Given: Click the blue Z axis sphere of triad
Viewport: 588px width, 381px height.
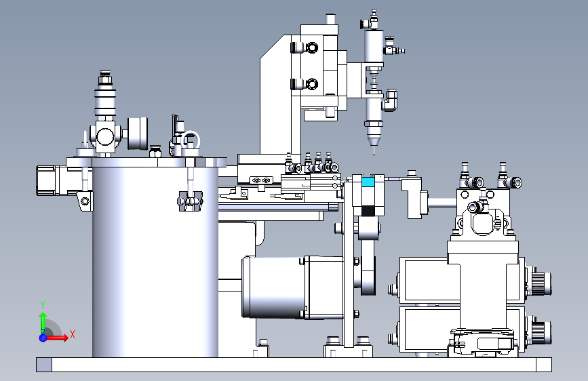Looking at the screenshot, I should click(x=43, y=338).
